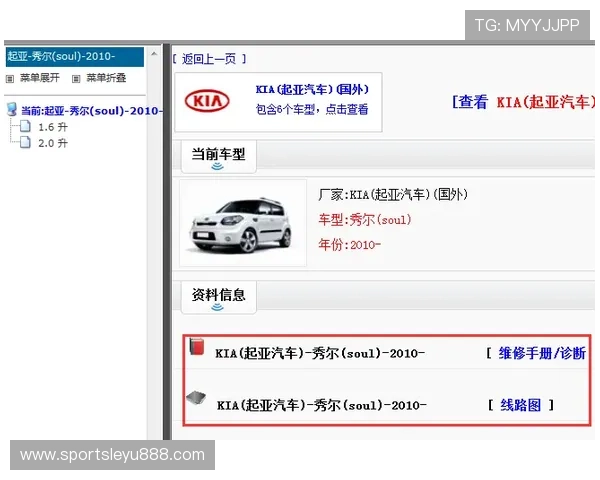Open the 2.0 升 tree entry
Image resolution: width=600 pixels, height=480 pixels.
tap(53, 144)
